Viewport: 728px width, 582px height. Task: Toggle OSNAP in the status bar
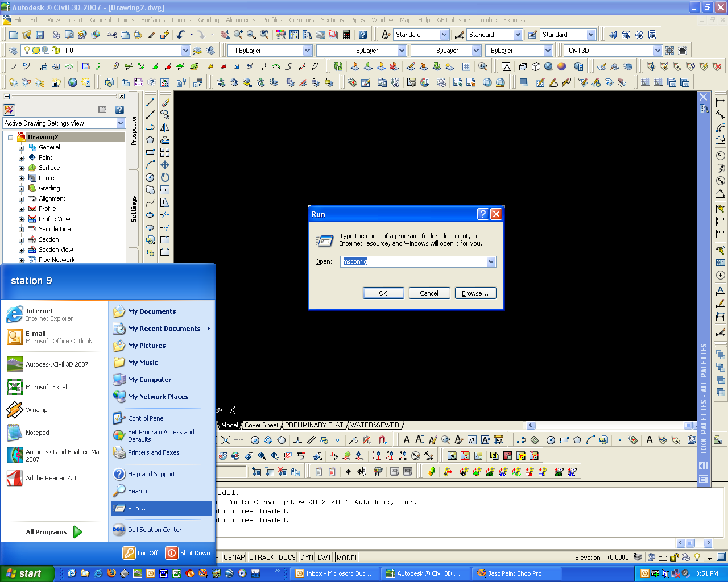point(234,558)
